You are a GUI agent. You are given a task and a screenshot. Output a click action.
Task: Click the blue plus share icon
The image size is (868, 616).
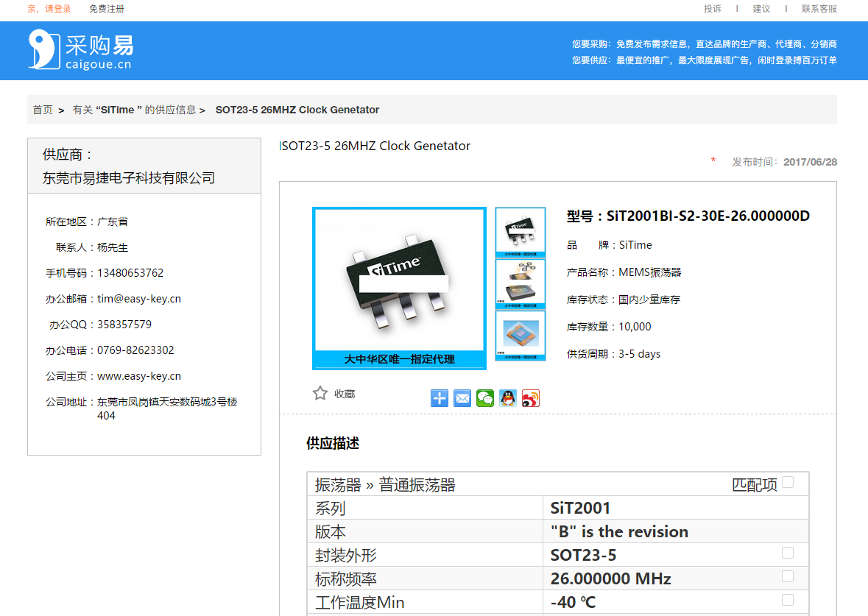click(440, 398)
